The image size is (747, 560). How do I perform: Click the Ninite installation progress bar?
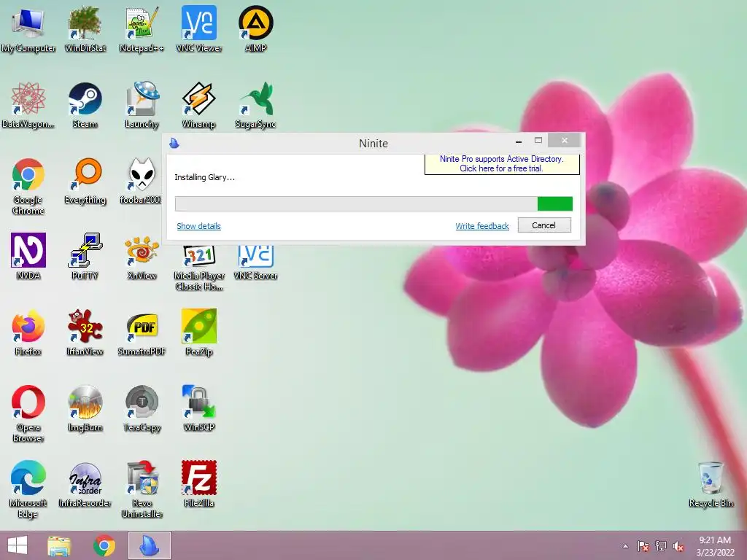pos(373,204)
